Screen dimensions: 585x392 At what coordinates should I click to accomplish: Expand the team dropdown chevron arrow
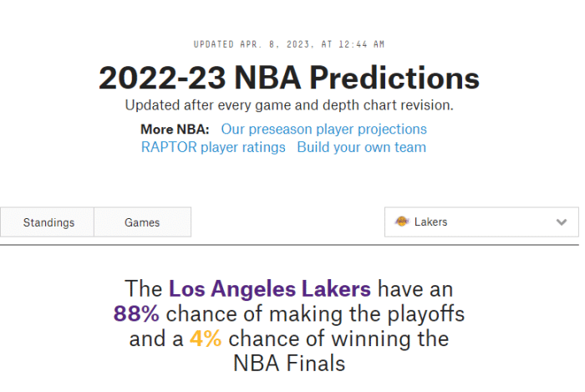coord(561,222)
